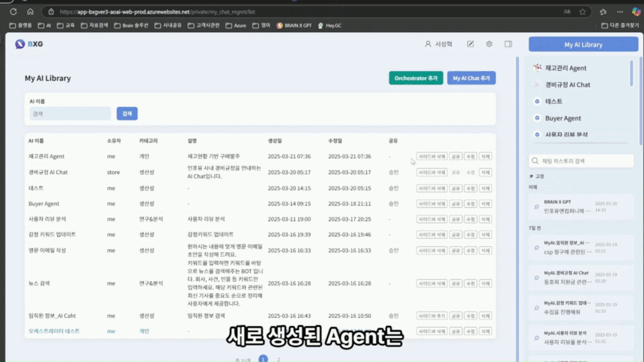Toggle the sidebar panel icon in header
Image resolution: width=644 pixels, height=362 pixels.
tap(508, 44)
